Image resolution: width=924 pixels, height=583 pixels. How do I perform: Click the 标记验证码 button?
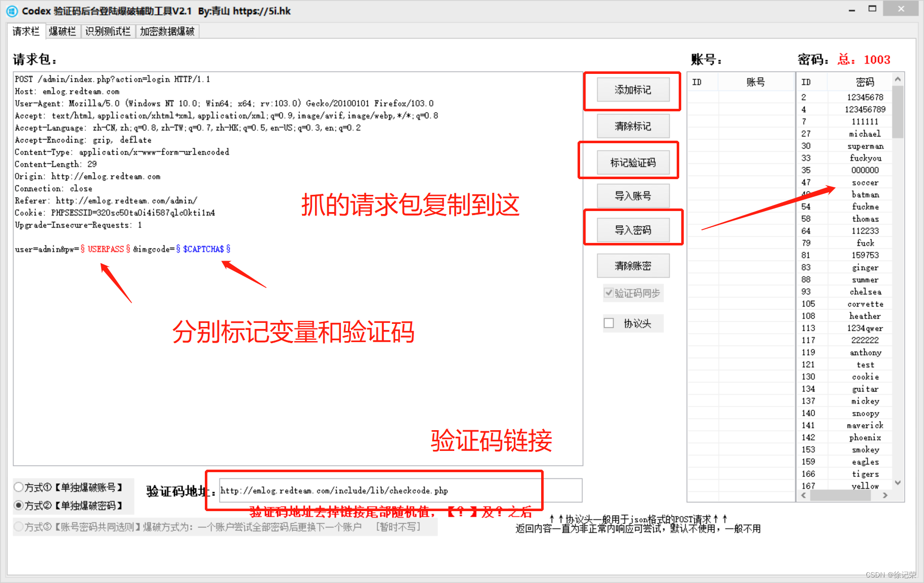pyautogui.click(x=633, y=162)
